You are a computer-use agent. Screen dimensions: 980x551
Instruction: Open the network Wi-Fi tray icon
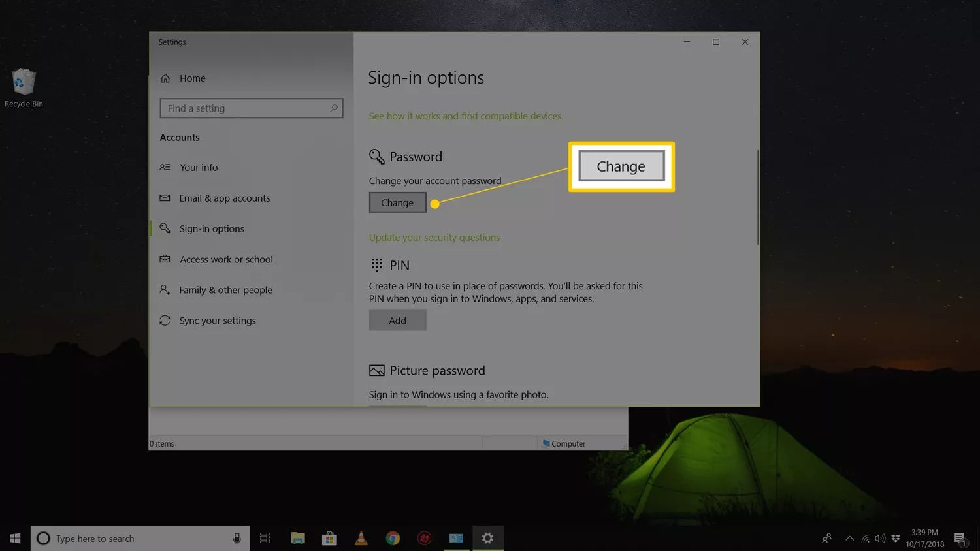(x=865, y=539)
